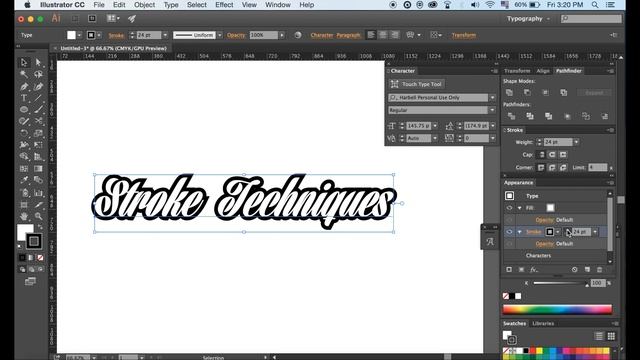Open the Effect menu

(x=224, y=5)
